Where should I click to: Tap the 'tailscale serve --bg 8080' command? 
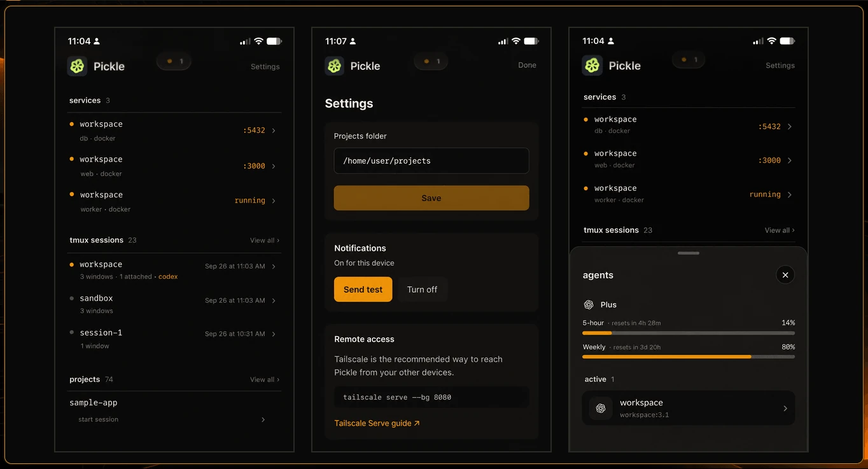397,398
